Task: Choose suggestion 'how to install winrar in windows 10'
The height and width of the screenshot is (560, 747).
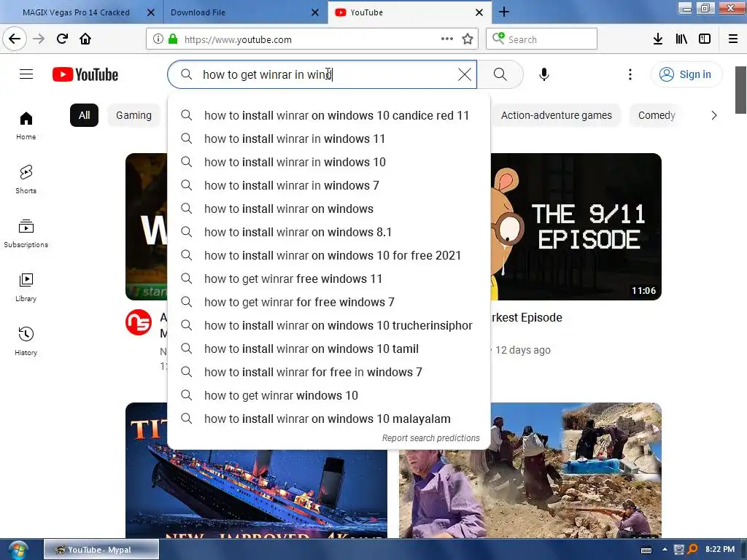Action: [329, 162]
